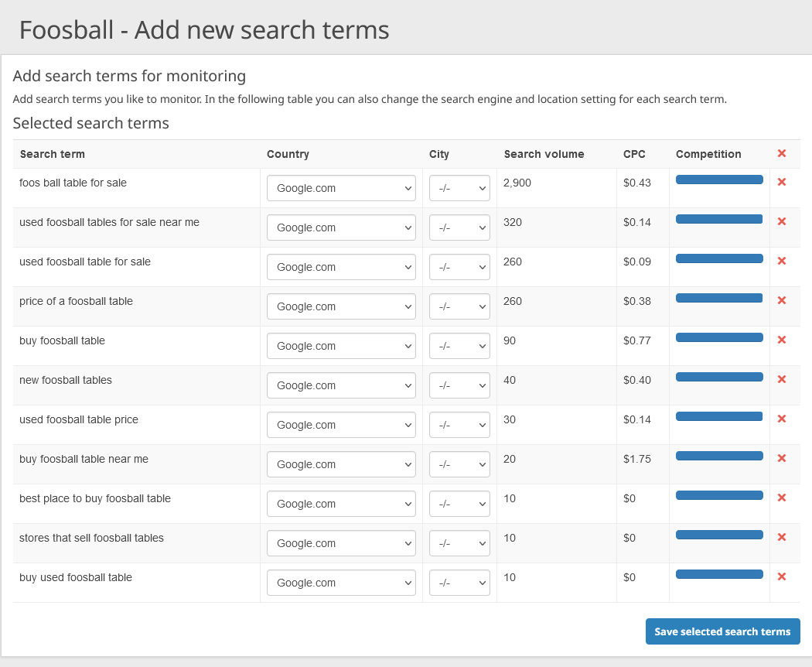
Task: Open the City dropdown for "buy foosball table"
Action: click(459, 346)
